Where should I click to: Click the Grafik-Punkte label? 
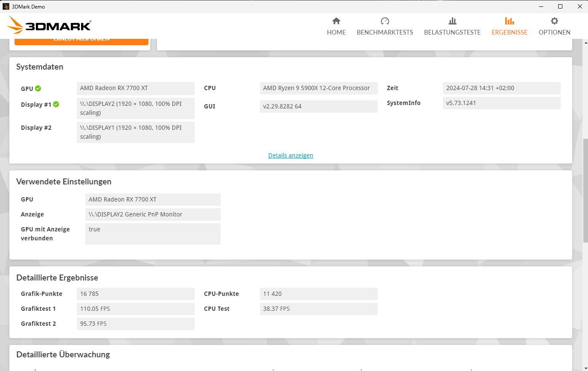pyautogui.click(x=41, y=294)
